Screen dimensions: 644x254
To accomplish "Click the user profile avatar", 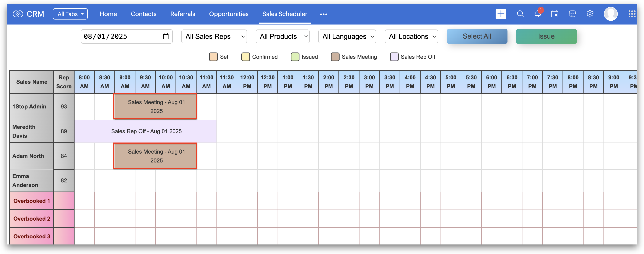I will point(610,14).
